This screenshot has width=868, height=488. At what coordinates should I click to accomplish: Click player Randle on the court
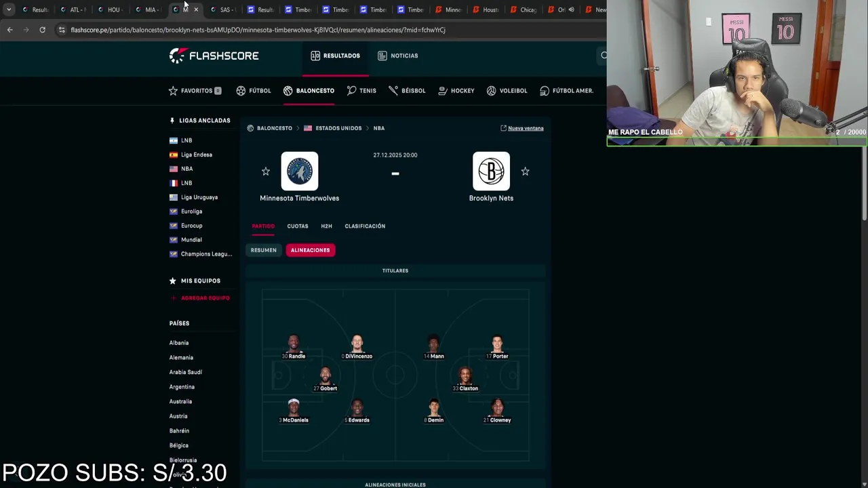294,346
